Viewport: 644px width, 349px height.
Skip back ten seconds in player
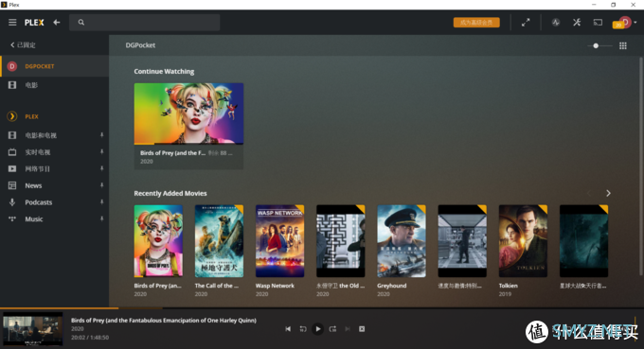tap(303, 329)
